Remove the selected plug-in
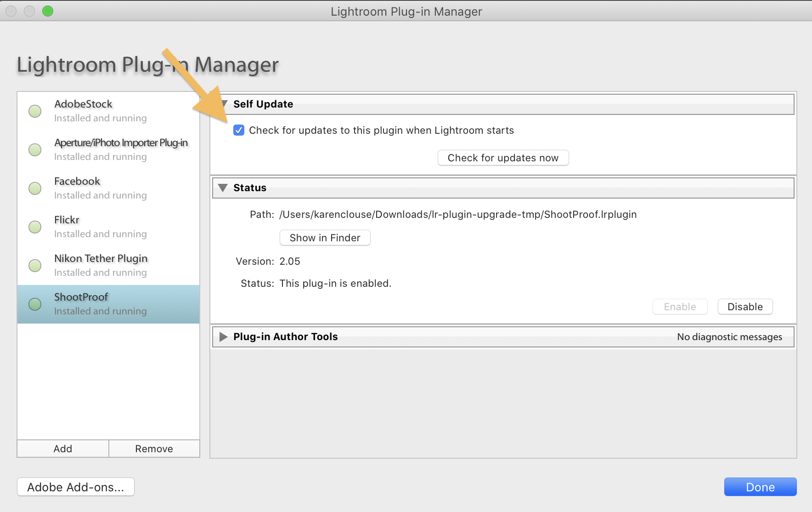Screen dimensions: 812x512 point(154,449)
